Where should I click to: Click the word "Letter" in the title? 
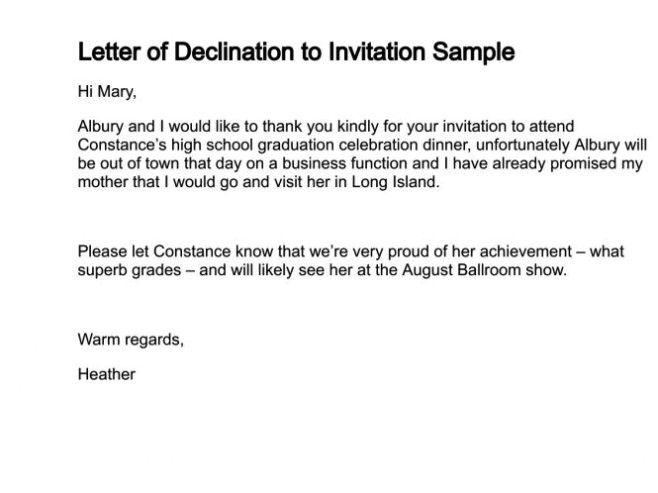click(110, 52)
